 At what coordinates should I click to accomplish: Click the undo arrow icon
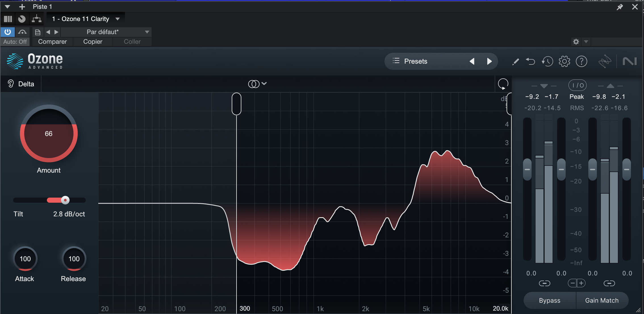(x=530, y=61)
